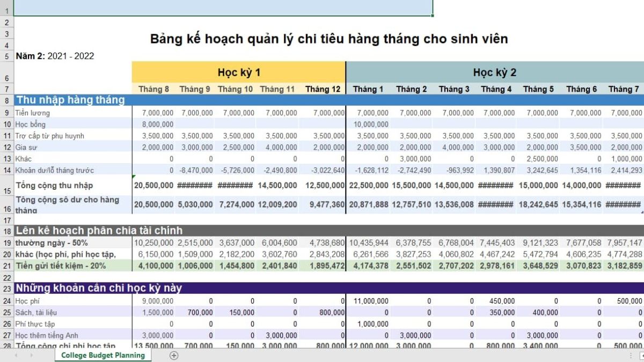Select 'Lên kế hoạch phân chia tài chính' header
Image resolution: width=644 pixels, height=362 pixels.
(99, 231)
